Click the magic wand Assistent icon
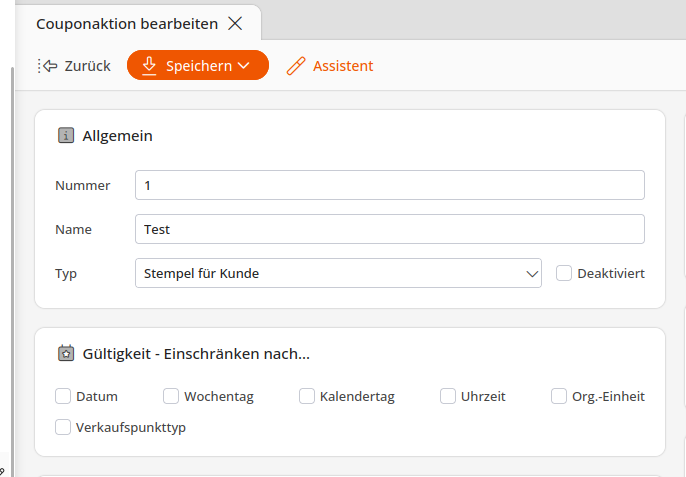Screen dimensions: 686x477 pyautogui.click(x=296, y=66)
